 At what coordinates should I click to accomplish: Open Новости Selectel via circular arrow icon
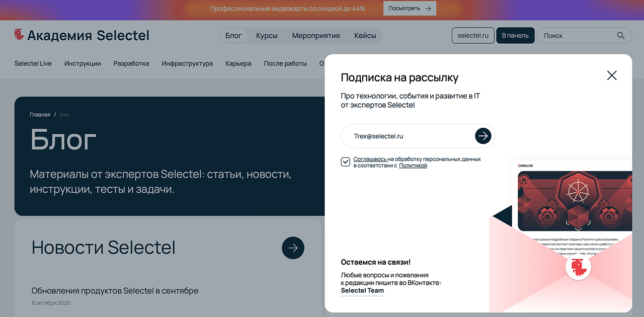coord(293,248)
